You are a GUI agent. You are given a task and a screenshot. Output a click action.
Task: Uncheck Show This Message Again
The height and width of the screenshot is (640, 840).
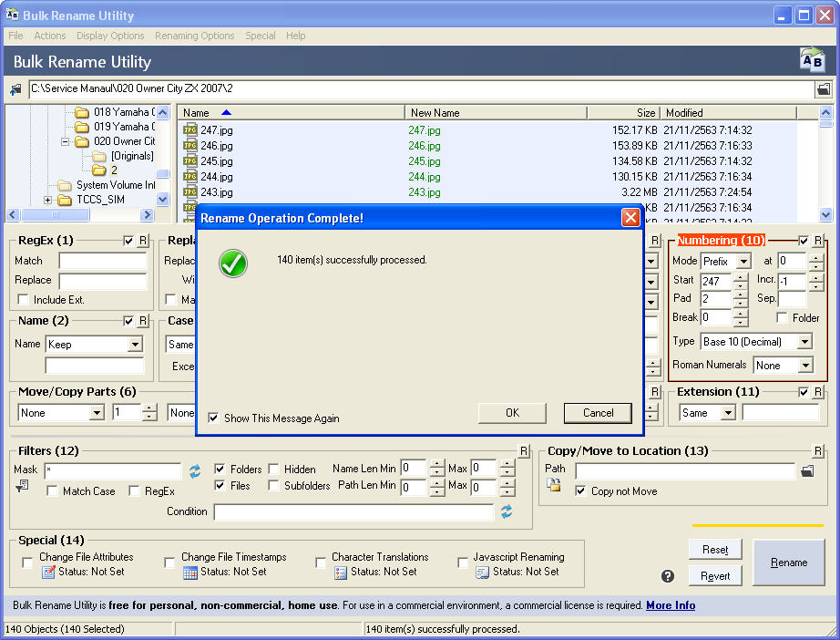click(213, 418)
